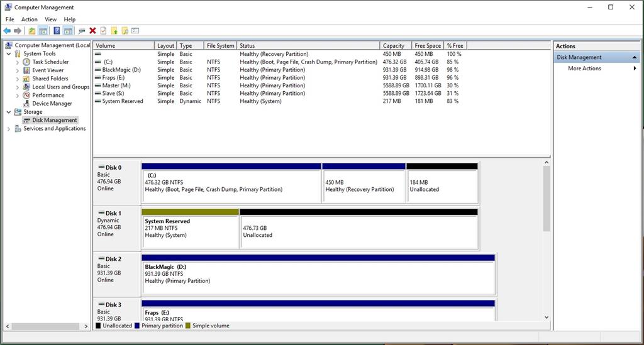
Task: Click the Performance icon in the tree
Action: click(26, 96)
